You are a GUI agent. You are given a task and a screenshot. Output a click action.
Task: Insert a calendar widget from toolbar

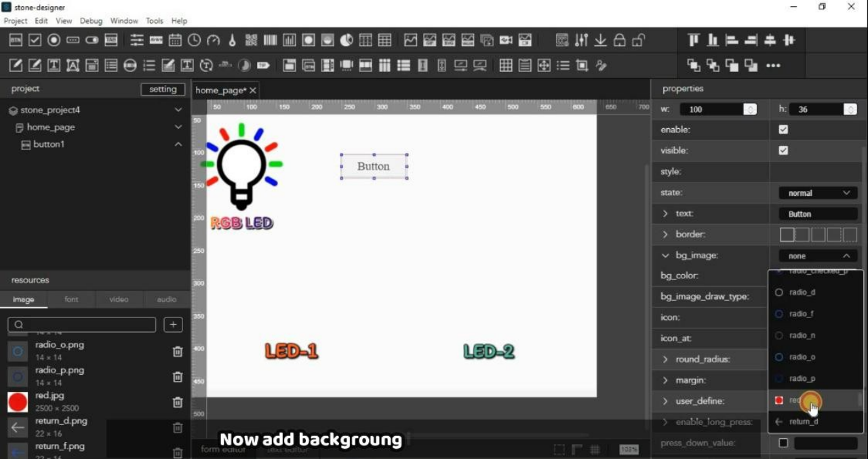point(175,41)
